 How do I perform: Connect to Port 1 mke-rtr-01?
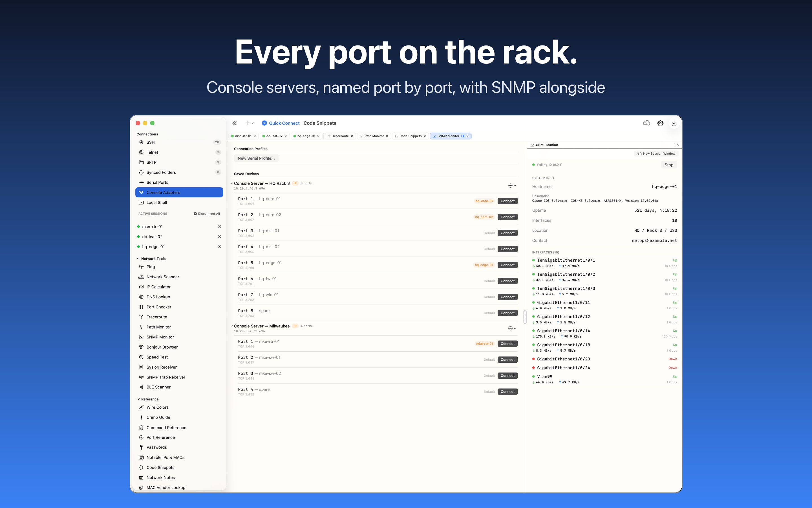[x=507, y=344]
